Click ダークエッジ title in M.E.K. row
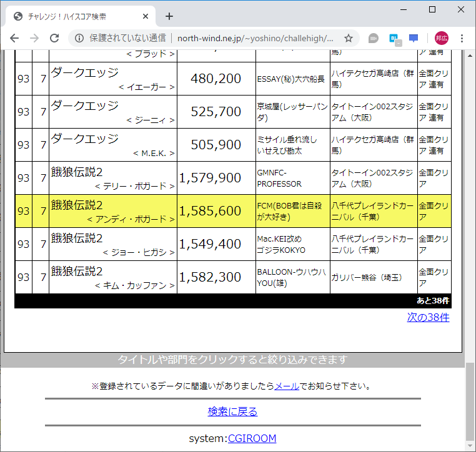476x452 pixels. click(x=84, y=139)
